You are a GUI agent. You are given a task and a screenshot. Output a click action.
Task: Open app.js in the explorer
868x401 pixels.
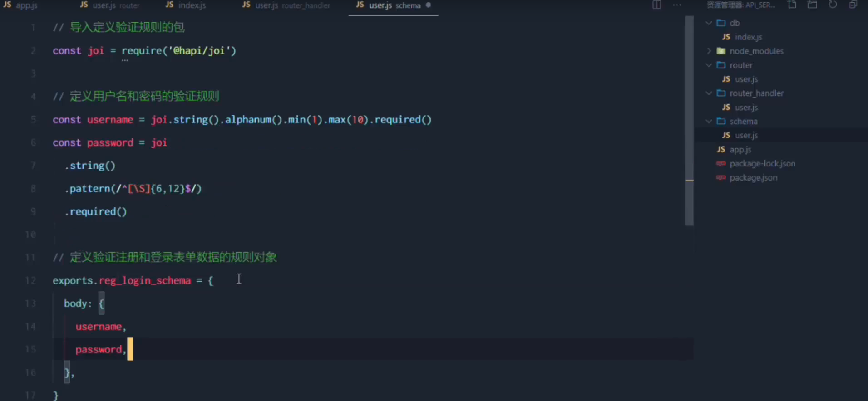[x=740, y=149]
